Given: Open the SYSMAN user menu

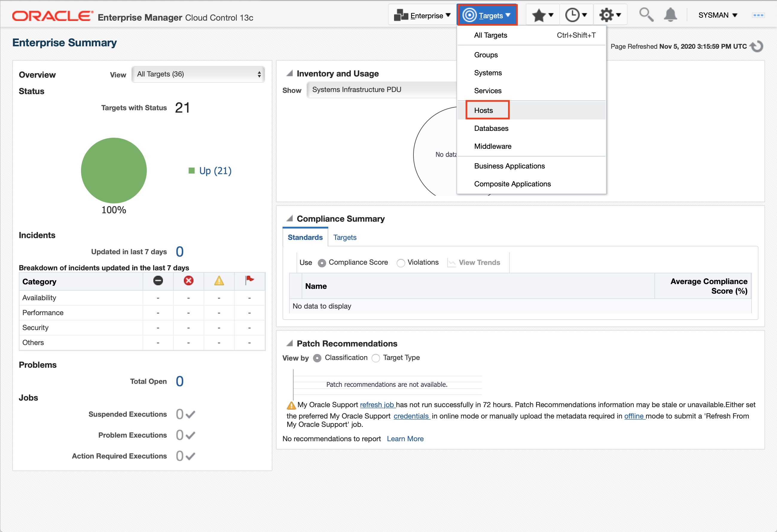Looking at the screenshot, I should coord(718,15).
